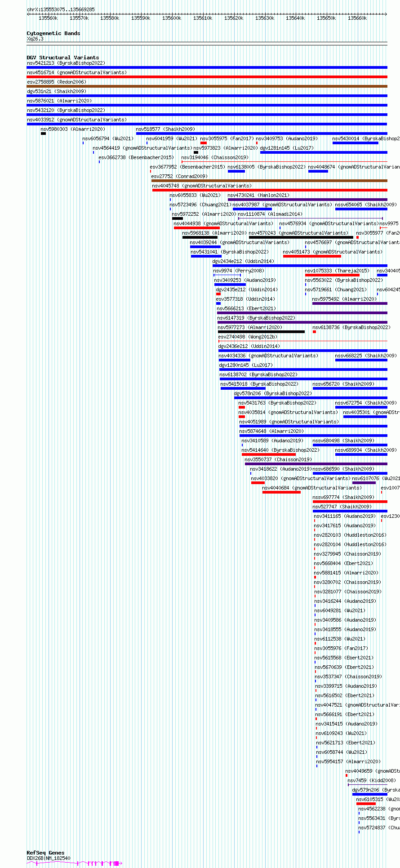Click the esv2758895 (Redon2006) brown bar
Image resolution: width=400 pixels, height=868 pixels.
pyautogui.click(x=207, y=86)
